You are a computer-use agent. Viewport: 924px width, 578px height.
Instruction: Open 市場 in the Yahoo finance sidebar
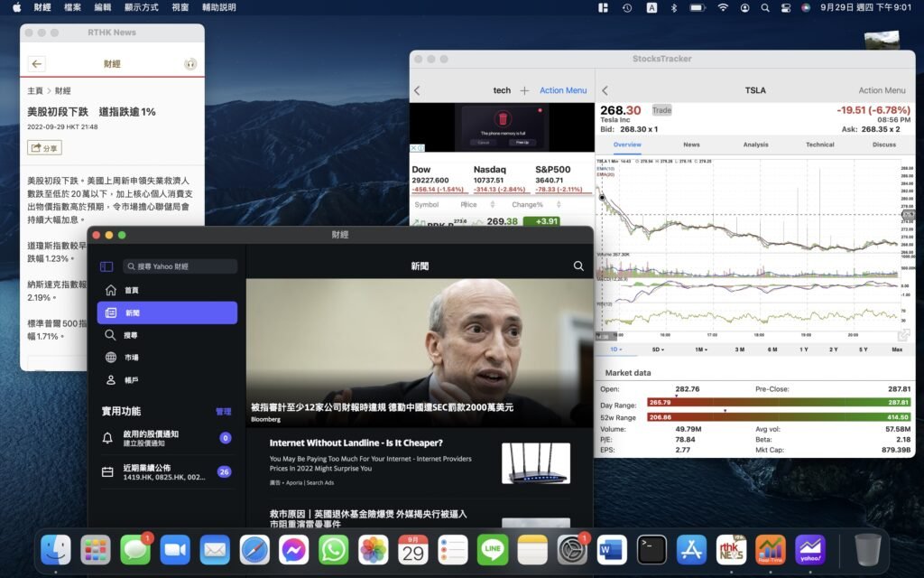point(167,358)
